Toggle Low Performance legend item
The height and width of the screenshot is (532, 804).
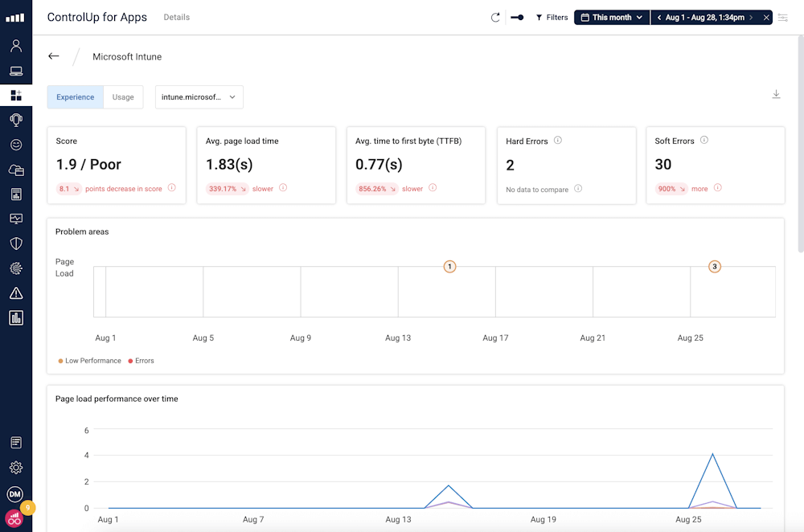[x=89, y=361]
